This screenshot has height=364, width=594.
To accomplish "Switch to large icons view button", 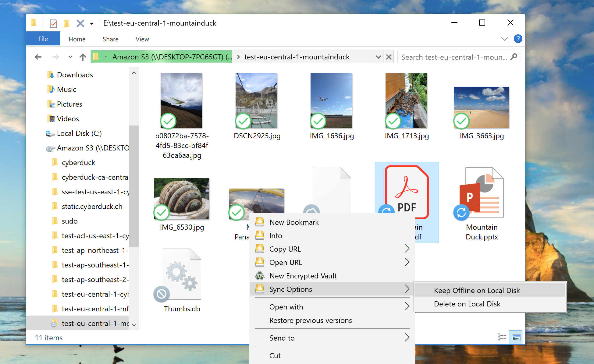I will tap(516, 337).
